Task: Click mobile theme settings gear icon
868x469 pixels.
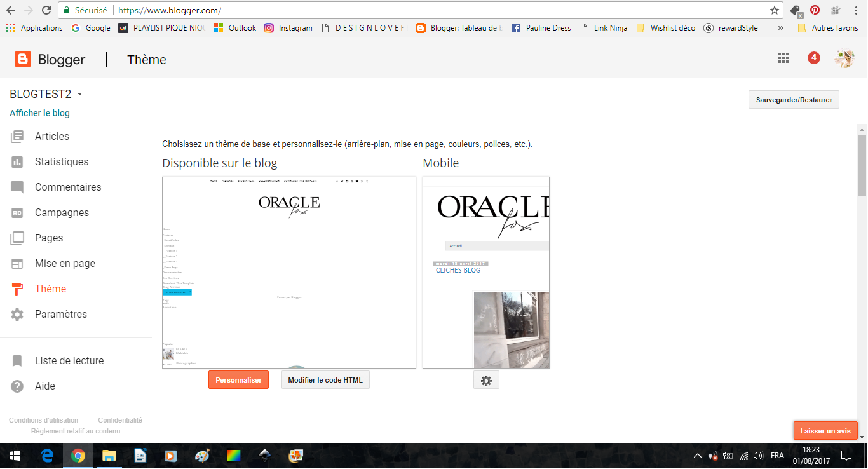Action: [x=486, y=380]
